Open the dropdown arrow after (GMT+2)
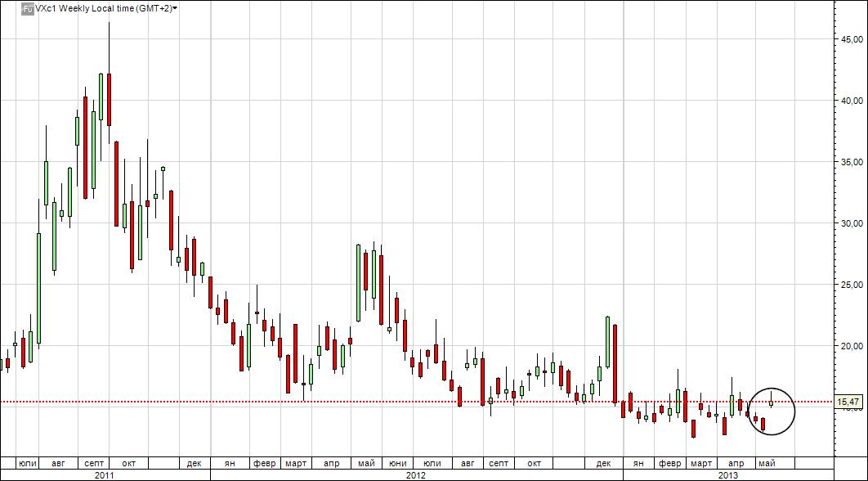 pos(175,9)
